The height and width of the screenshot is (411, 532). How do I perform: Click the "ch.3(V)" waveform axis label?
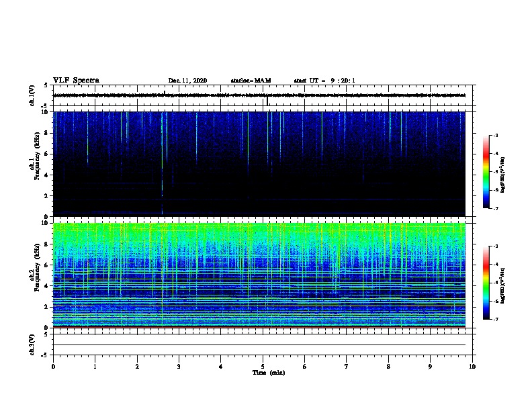point(32,345)
